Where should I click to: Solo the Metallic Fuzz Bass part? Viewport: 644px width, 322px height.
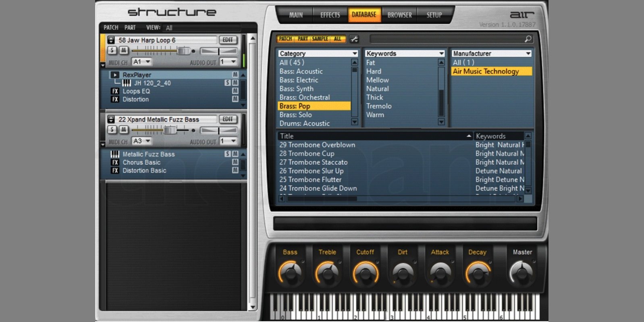tap(228, 154)
